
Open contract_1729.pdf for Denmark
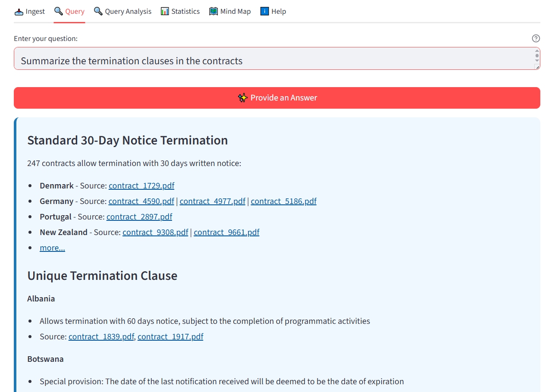tap(141, 185)
